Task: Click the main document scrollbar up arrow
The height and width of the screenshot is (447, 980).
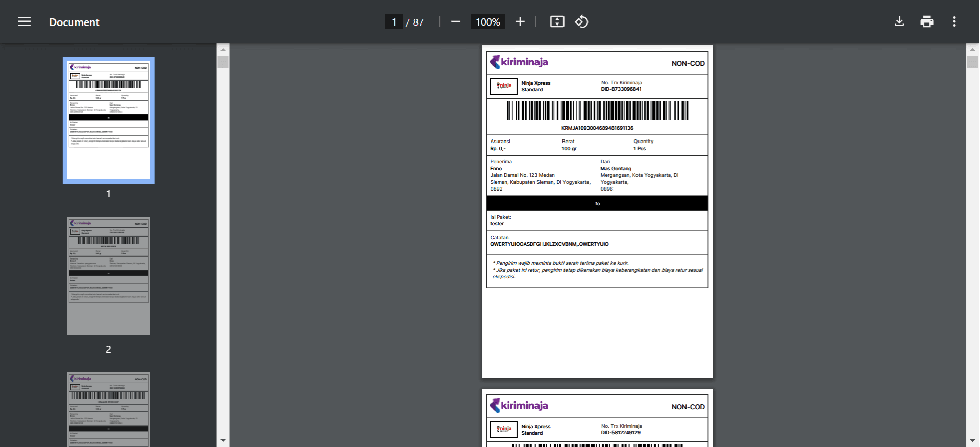Action: 972,50
